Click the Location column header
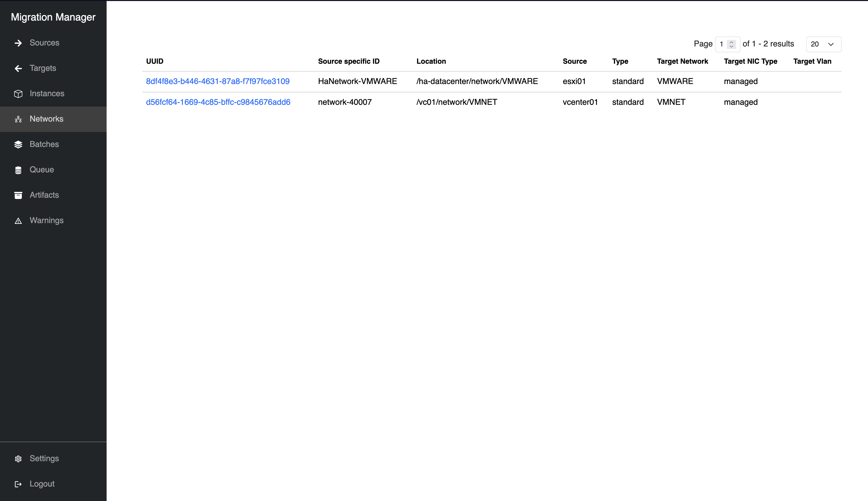The height and width of the screenshot is (501, 868). click(x=431, y=61)
